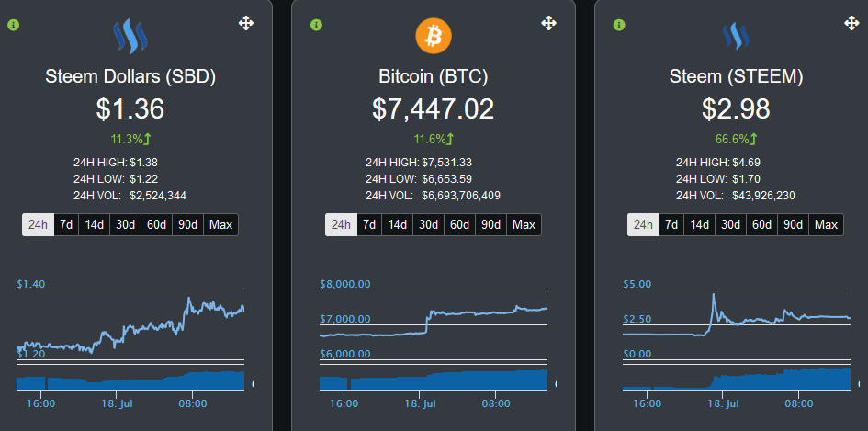
Task: Click the 24H VOL value $6,693,706,409
Action: pos(461,196)
